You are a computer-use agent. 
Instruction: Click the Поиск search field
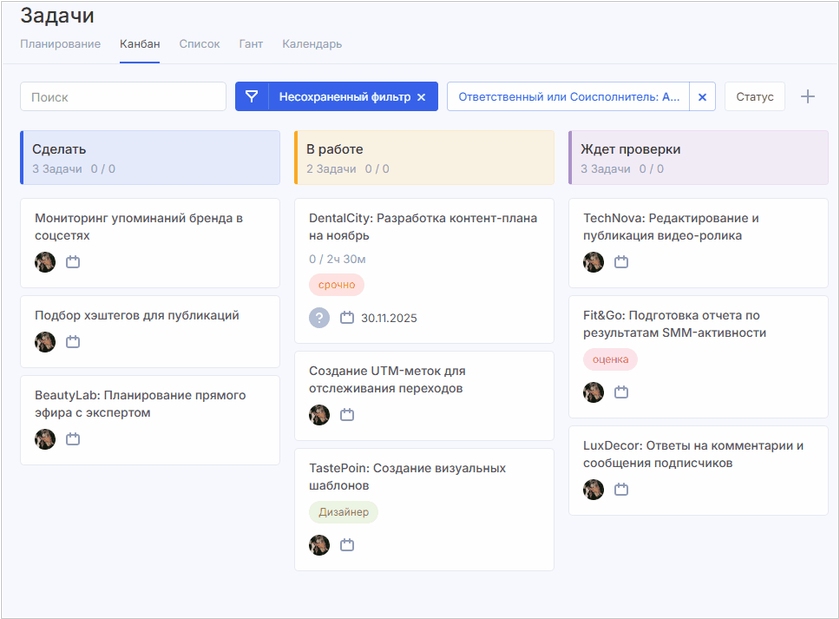click(123, 97)
